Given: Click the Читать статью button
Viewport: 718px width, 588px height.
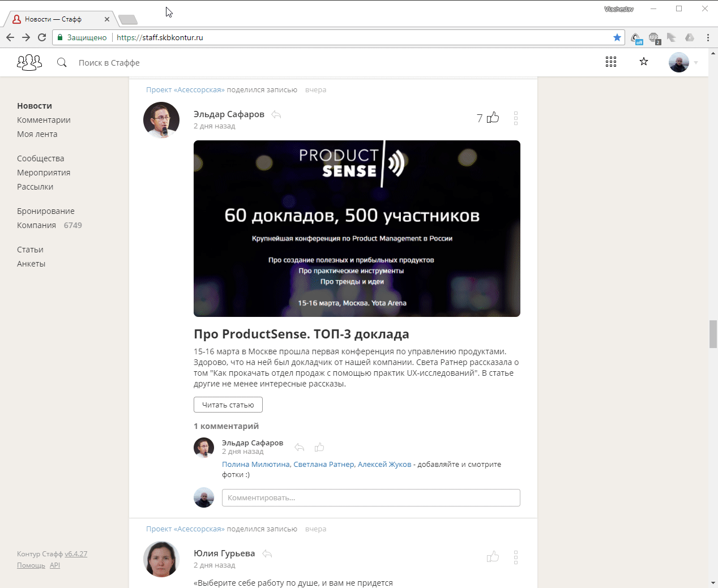Looking at the screenshot, I should 228,405.
